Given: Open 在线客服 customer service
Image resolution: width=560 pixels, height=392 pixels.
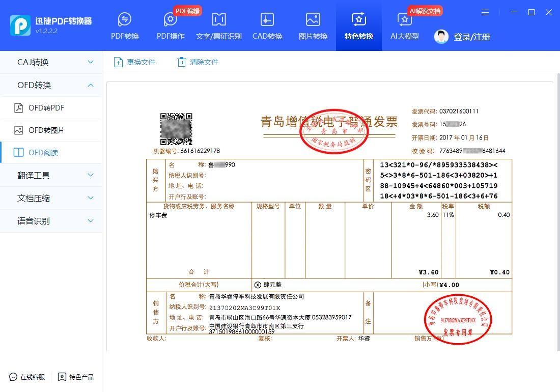Looking at the screenshot, I should pyautogui.click(x=26, y=377).
